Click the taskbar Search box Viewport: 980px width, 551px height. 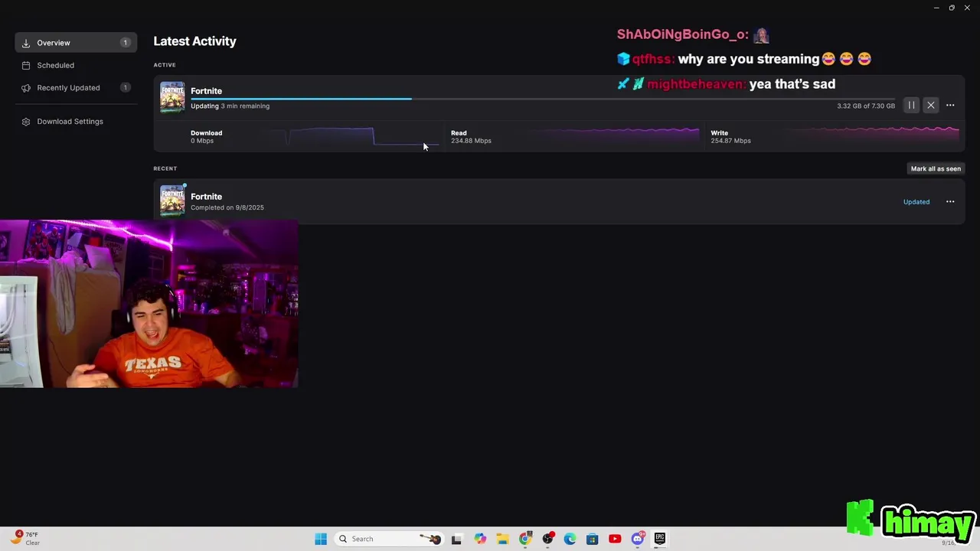(390, 539)
